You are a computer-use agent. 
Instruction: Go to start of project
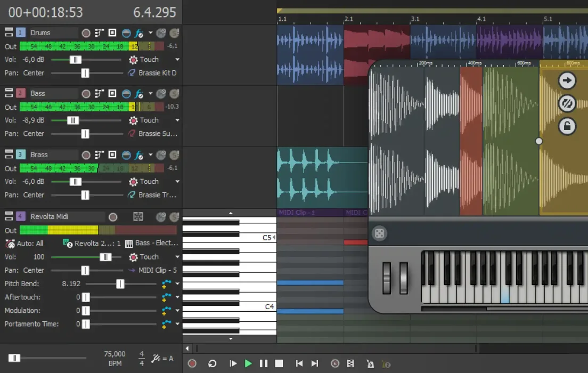[x=299, y=363]
